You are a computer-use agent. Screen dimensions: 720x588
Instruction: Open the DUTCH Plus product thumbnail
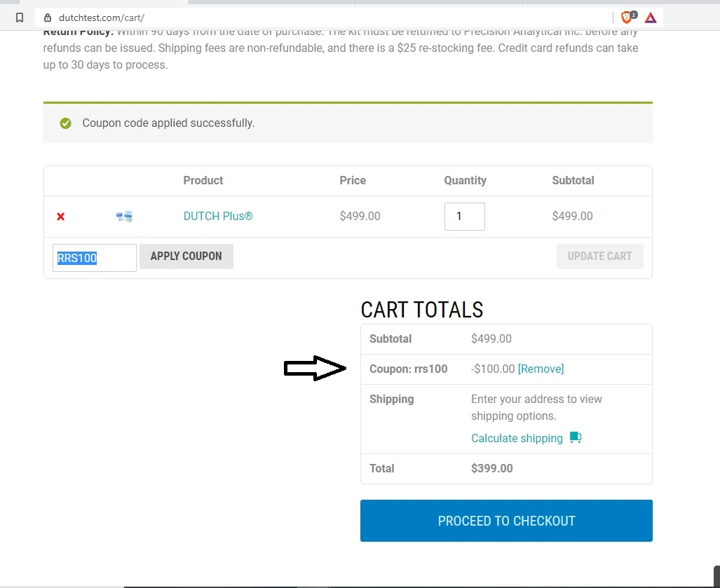click(x=124, y=216)
